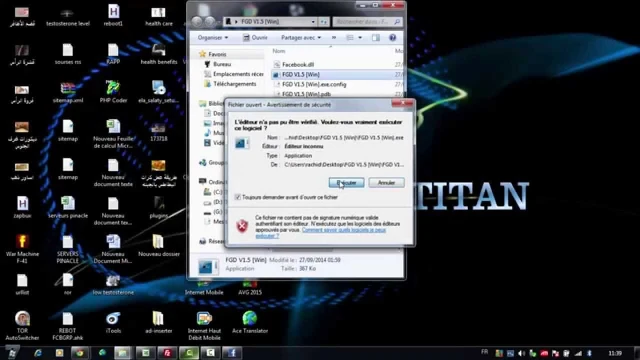Click the RAPP desktop file
The image size is (640, 360).
tap(113, 54)
